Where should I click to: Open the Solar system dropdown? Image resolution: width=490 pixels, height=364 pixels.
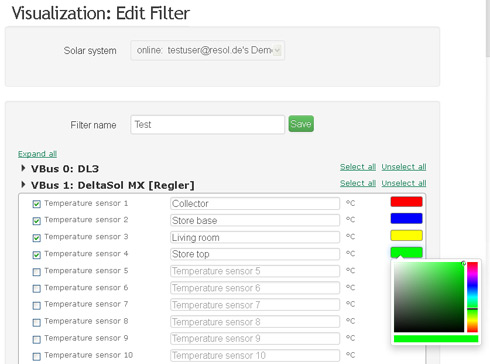click(207, 50)
